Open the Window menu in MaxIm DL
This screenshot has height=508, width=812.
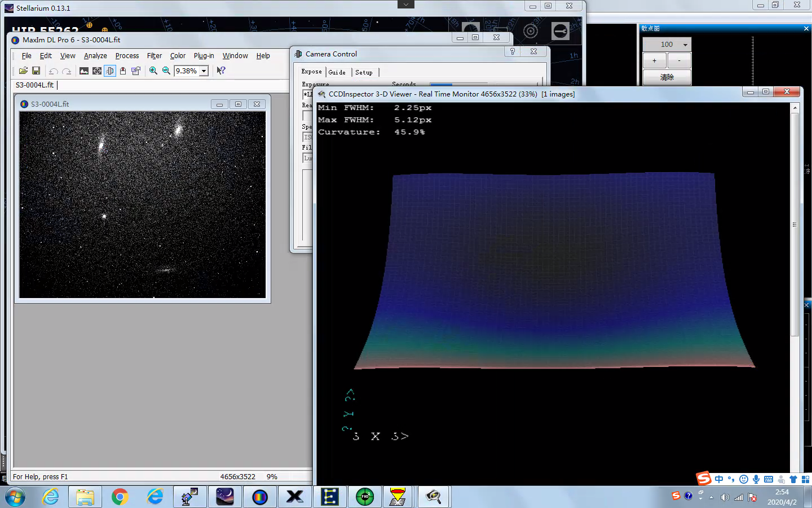(235, 56)
